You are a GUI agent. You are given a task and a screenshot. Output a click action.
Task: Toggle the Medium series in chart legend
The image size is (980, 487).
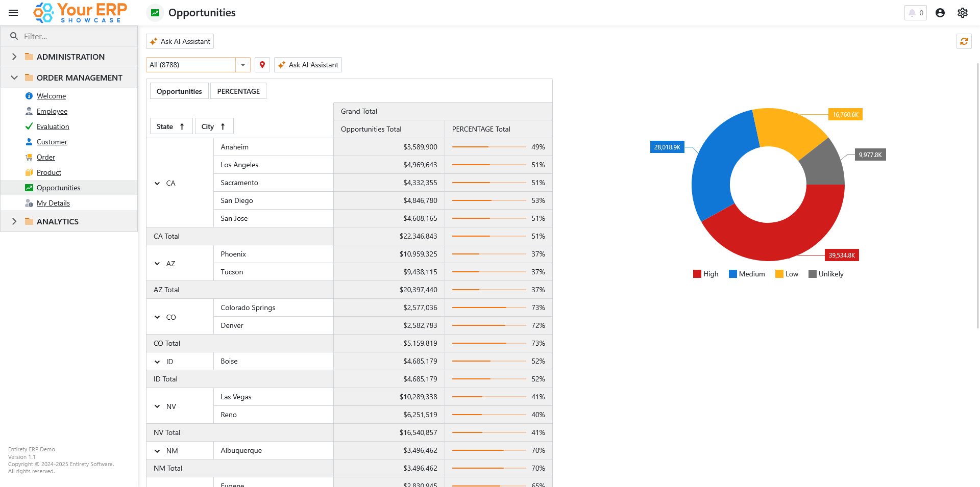747,274
